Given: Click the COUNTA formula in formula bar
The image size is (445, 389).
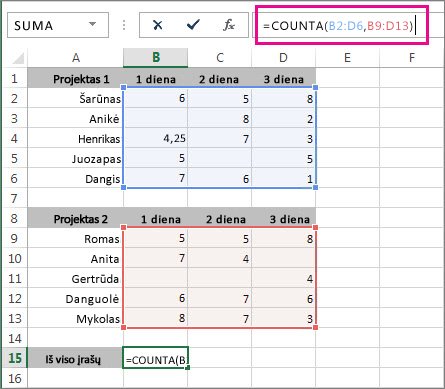Looking at the screenshot, I should tap(338, 26).
